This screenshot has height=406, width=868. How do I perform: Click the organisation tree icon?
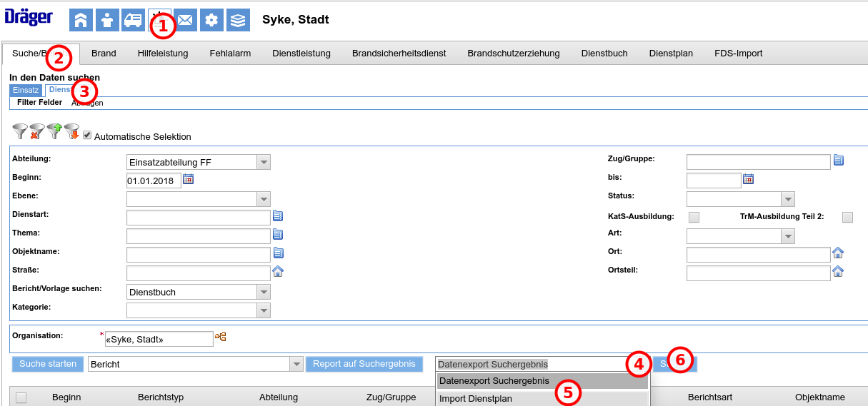[x=221, y=337]
